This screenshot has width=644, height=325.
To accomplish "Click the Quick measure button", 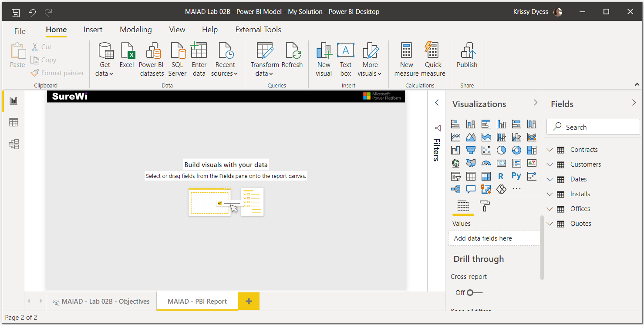I will pyautogui.click(x=433, y=60).
